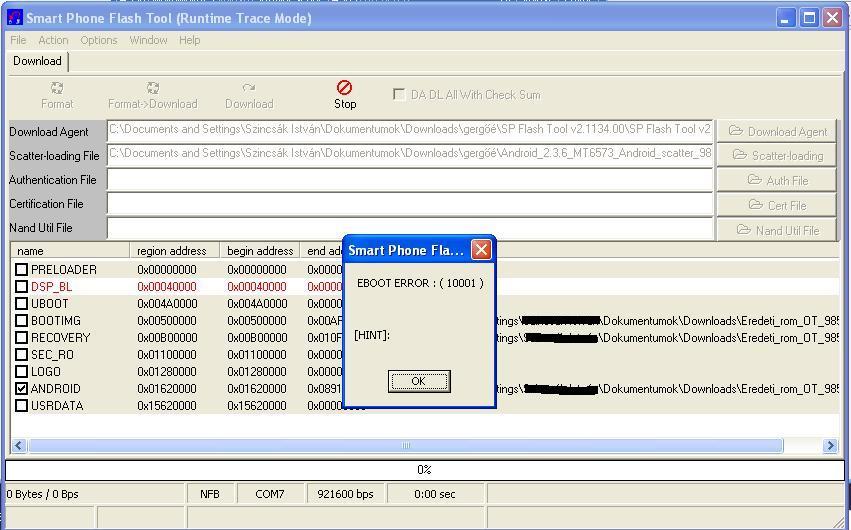Click the name column header
The width and height of the screenshot is (851, 530).
click(70, 251)
